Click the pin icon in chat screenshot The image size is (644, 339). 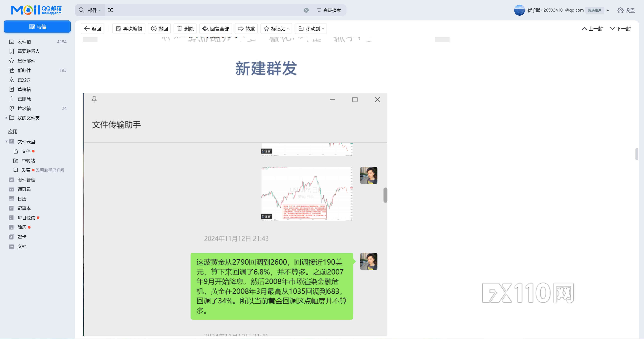point(94,99)
